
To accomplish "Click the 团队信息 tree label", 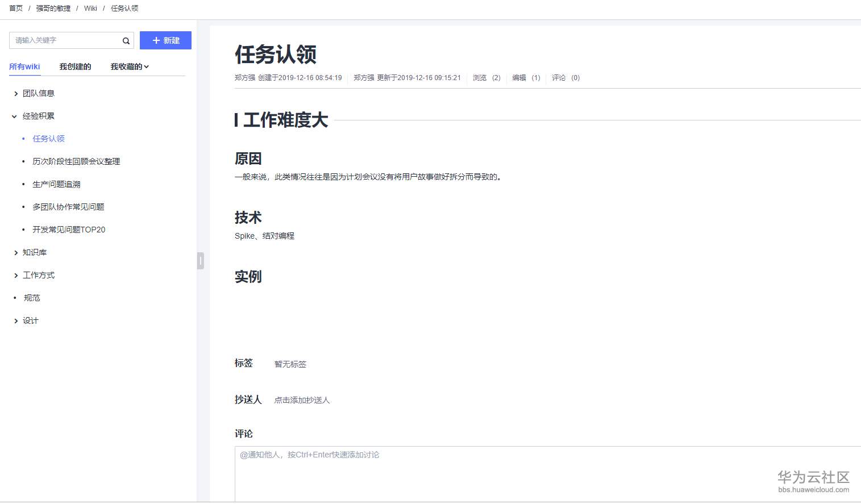I will [x=39, y=93].
